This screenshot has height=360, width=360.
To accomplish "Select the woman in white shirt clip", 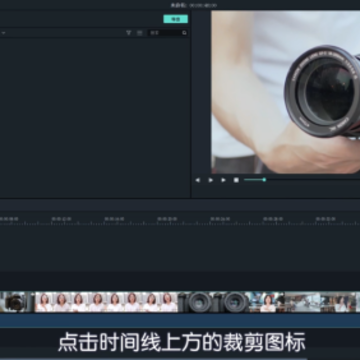I will pos(106,302).
